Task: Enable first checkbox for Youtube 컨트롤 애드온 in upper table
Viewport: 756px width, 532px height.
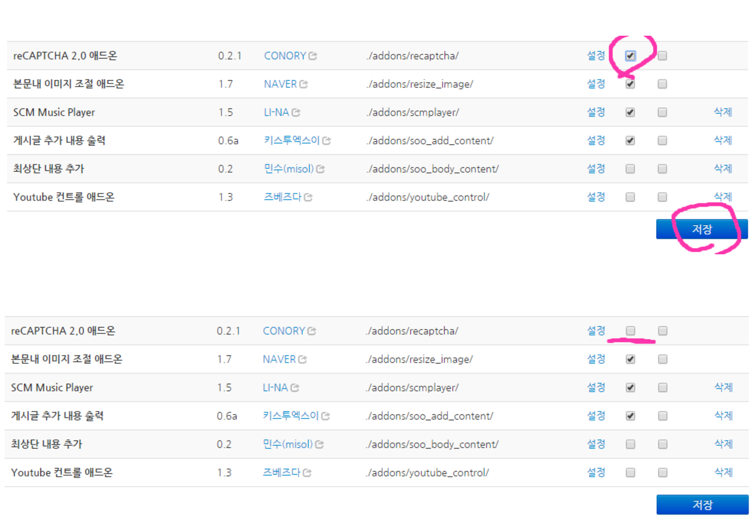Action: [630, 197]
